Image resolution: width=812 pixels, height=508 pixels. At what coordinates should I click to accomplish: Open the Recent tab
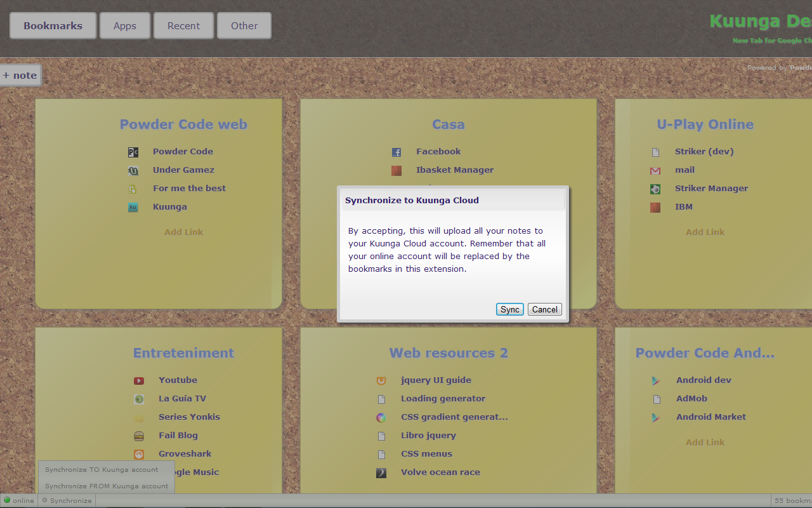pos(183,26)
